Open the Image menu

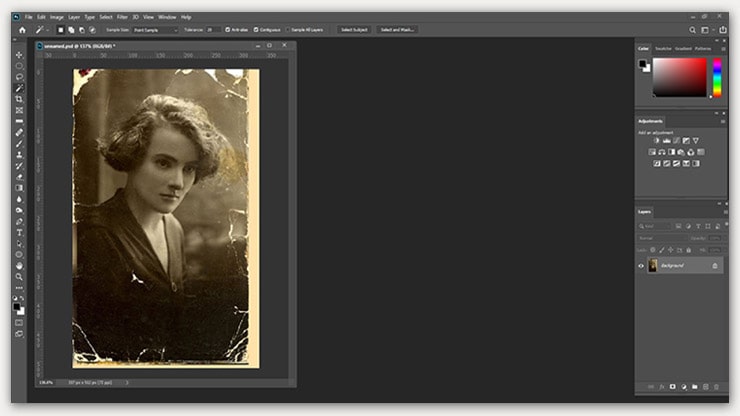(x=59, y=17)
